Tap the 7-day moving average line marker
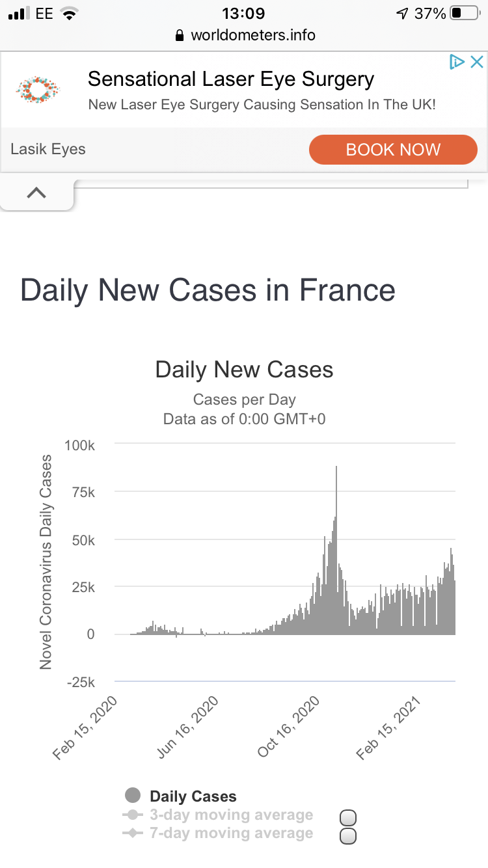Viewport: 488px width, 868px height. point(133,833)
